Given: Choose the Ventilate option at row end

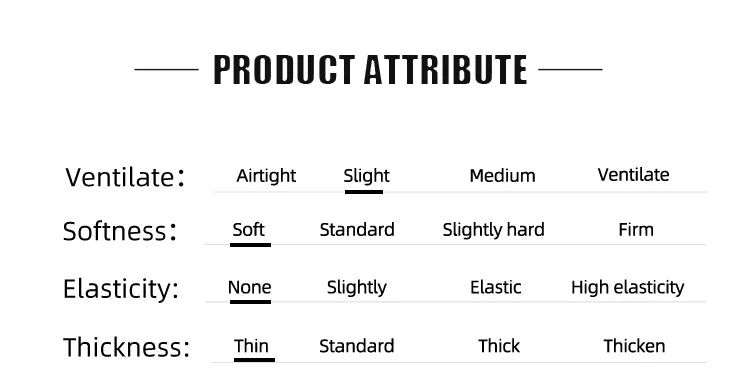Looking at the screenshot, I should [x=633, y=175].
